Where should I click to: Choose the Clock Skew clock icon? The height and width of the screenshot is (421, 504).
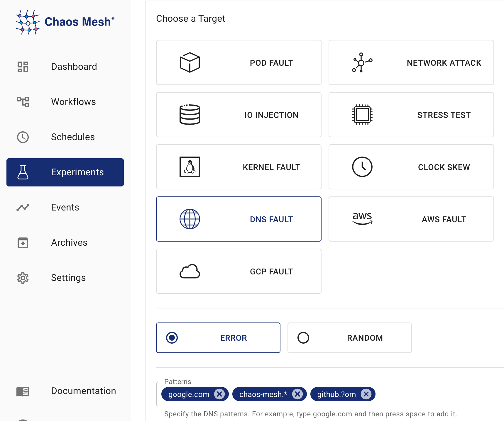pyautogui.click(x=362, y=167)
